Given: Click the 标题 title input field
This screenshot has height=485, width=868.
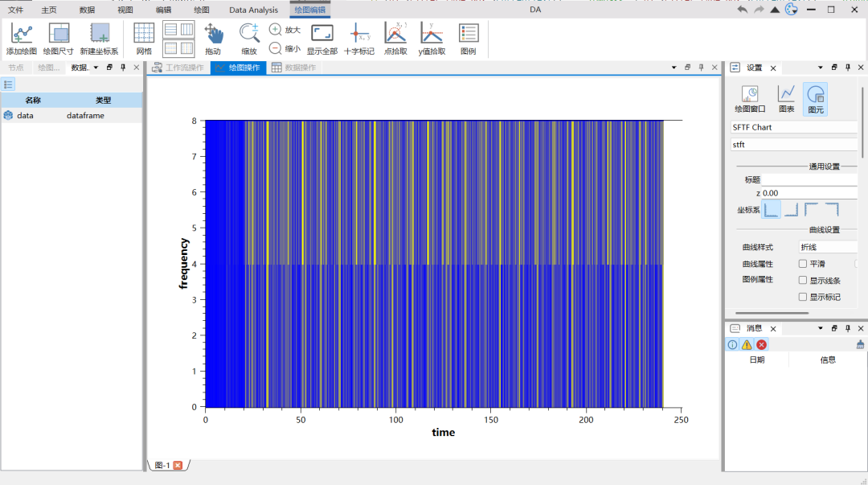Looking at the screenshot, I should coord(809,179).
